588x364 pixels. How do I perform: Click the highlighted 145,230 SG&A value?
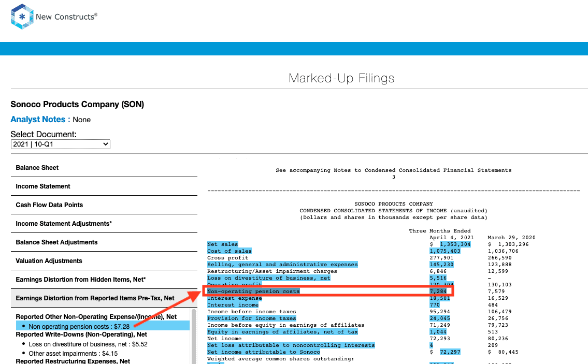coord(441,265)
